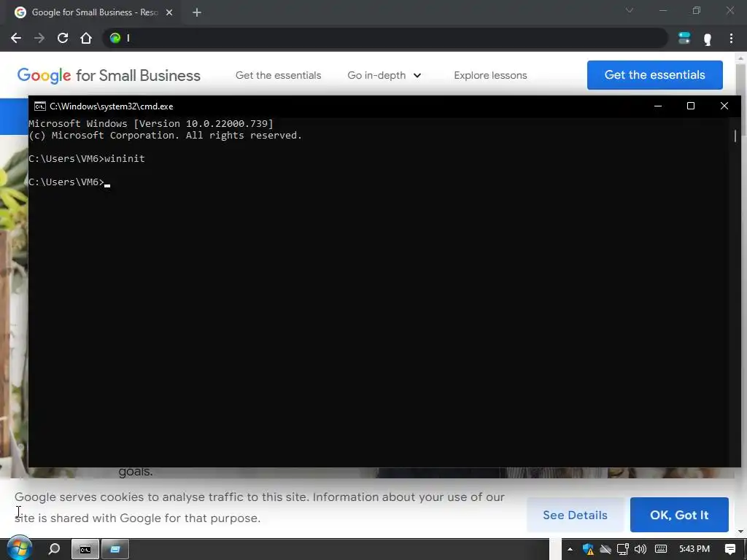
Task: Open the clock showing 5:43 PM
Action: (694, 549)
